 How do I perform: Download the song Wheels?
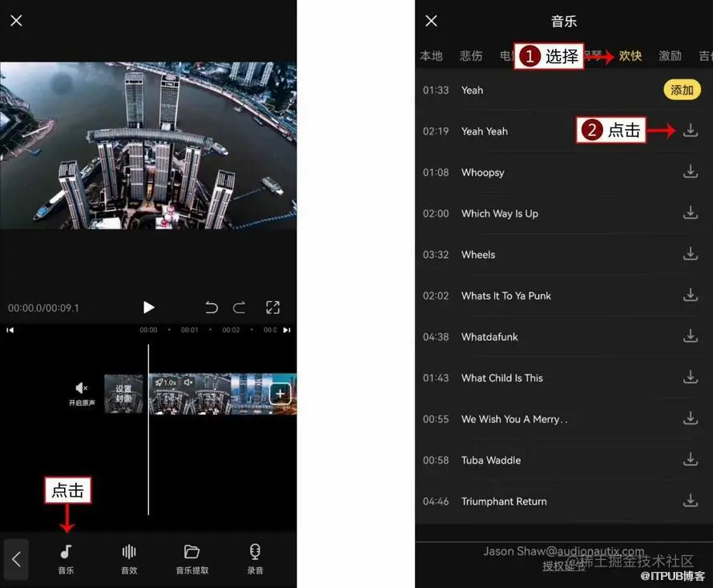point(691,254)
